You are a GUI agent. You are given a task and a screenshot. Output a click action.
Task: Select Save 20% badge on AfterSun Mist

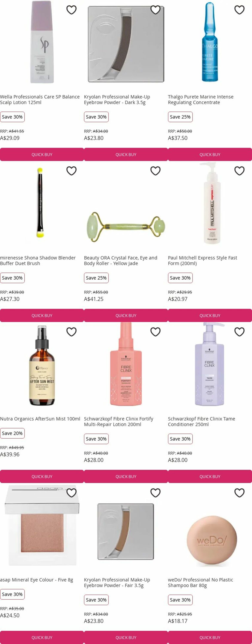tap(12, 433)
